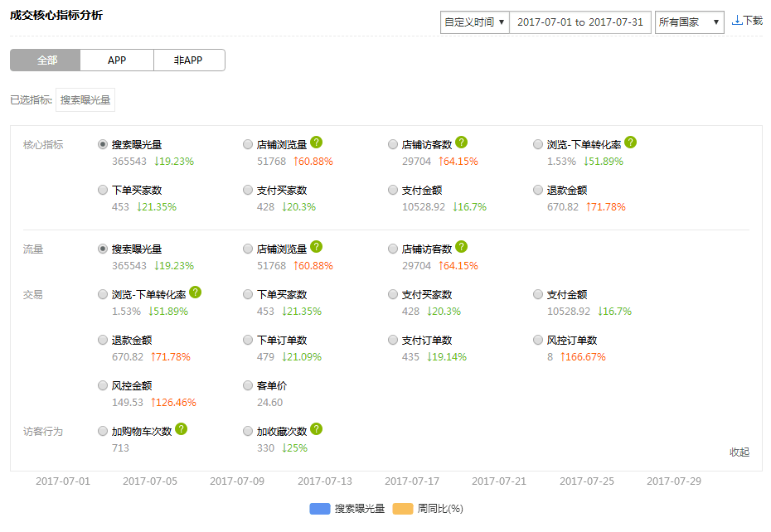Open help icon beside 店铺访客数 in 核心指标
This screenshot has height=532, width=771.
tap(461, 142)
